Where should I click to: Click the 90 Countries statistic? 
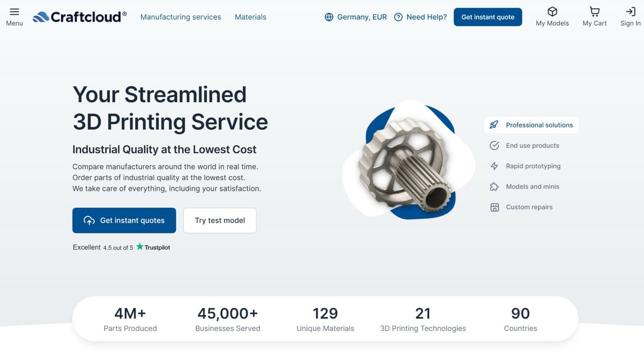click(x=521, y=319)
